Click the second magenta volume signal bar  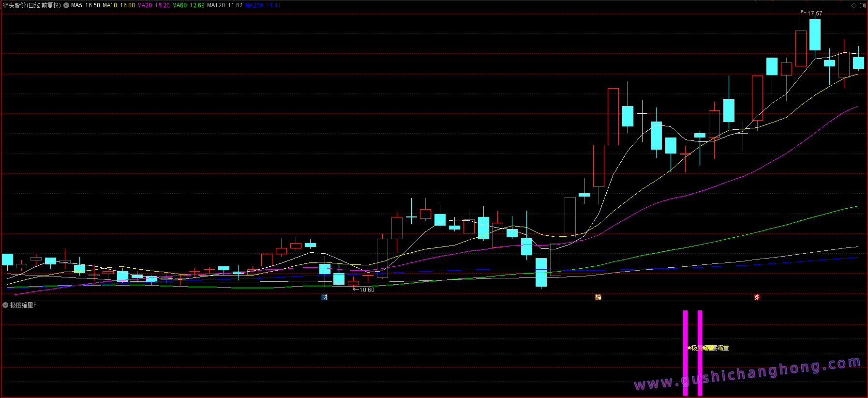[x=700, y=352]
